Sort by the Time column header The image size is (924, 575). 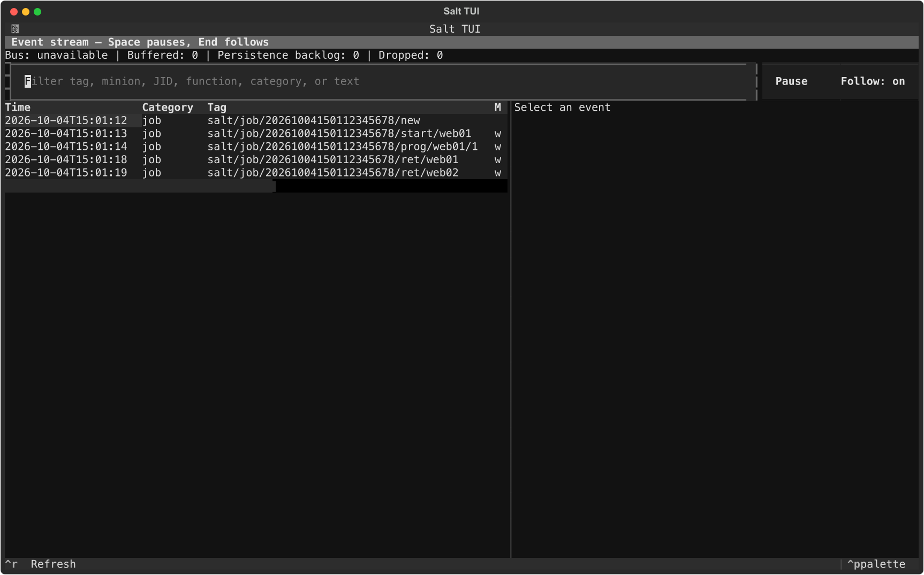18,108
